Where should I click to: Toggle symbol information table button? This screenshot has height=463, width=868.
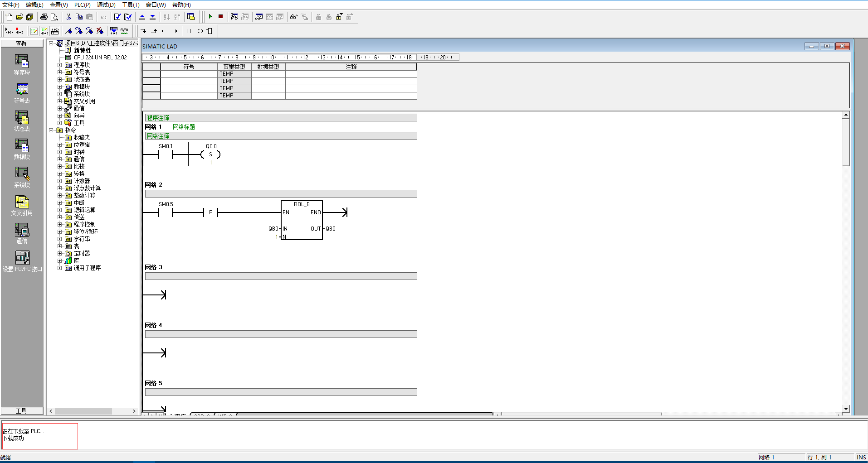[x=55, y=31]
